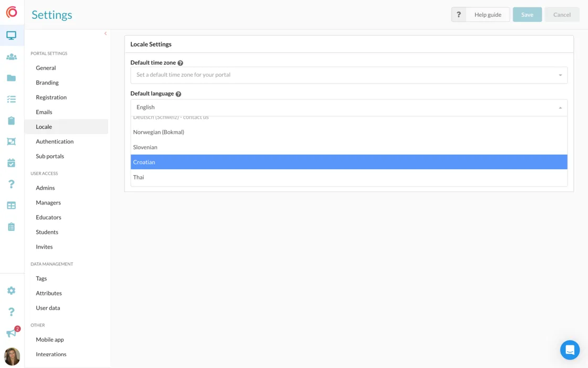Open the calendar check sidebar icon

click(12, 163)
